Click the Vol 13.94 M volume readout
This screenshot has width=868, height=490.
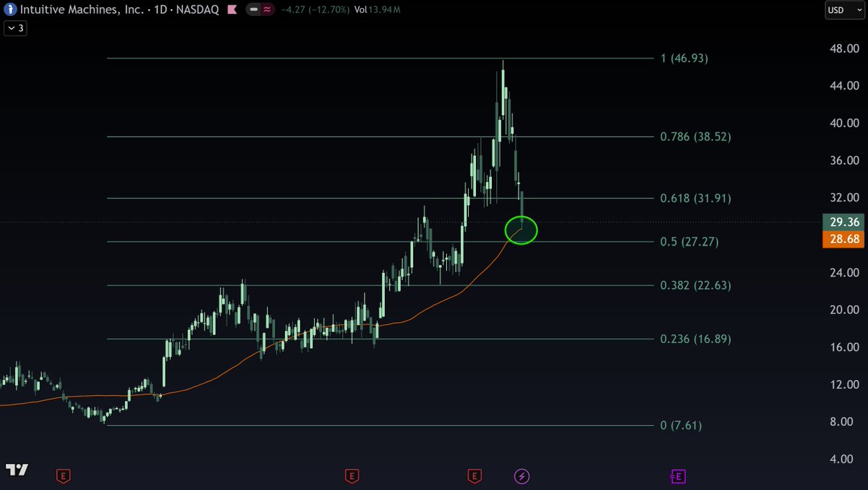click(378, 10)
